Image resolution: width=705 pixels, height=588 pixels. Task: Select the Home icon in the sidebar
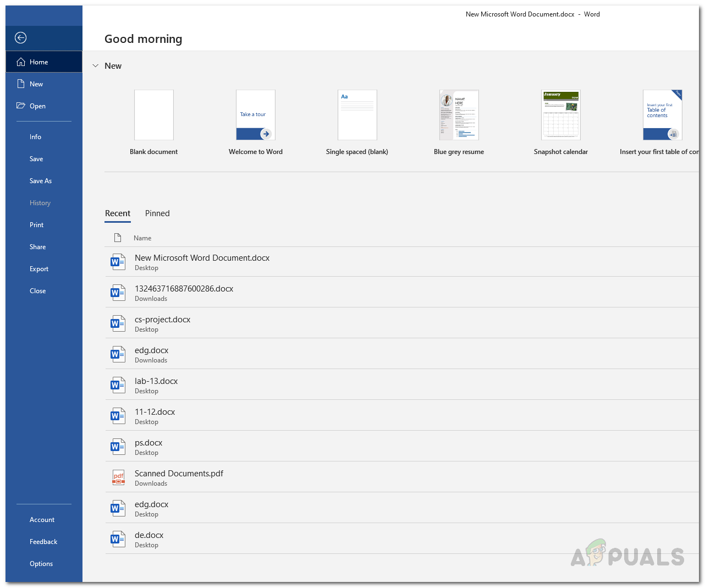pos(21,62)
